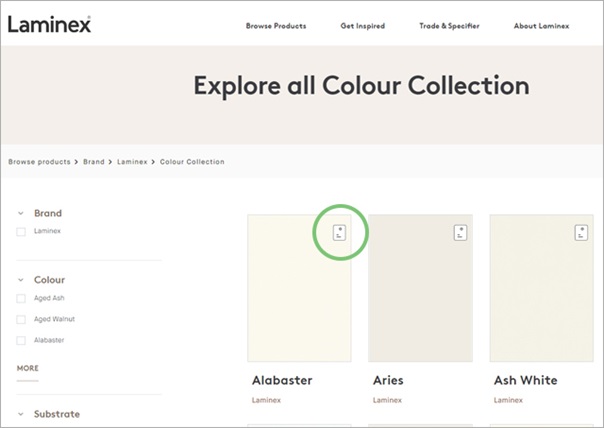The width and height of the screenshot is (604, 428).
Task: Collapse the Colour filter section
Action: pyautogui.click(x=22, y=280)
